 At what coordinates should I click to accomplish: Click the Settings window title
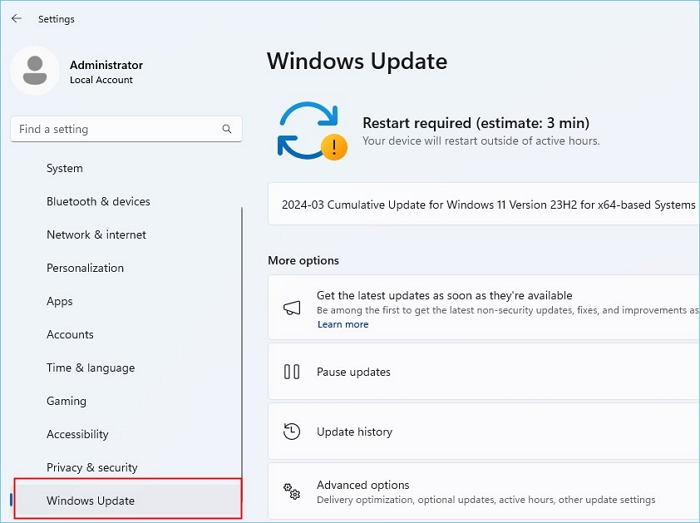(56, 19)
